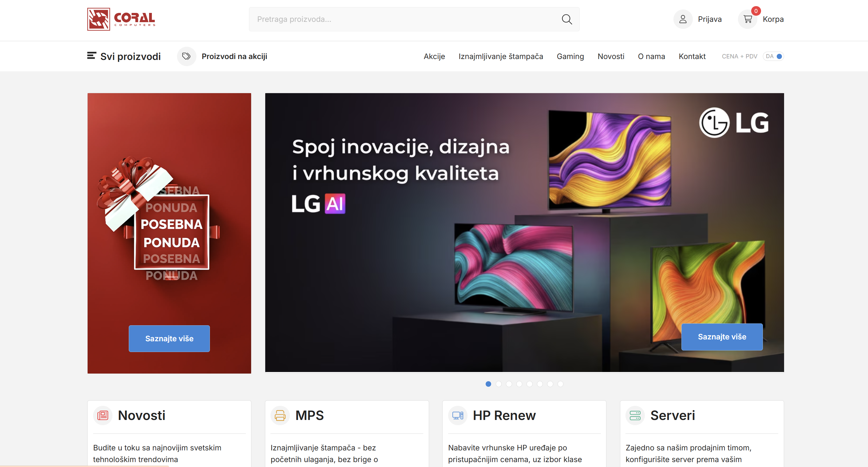The height and width of the screenshot is (467, 868).
Task: Open the Gaming menu item
Action: (570, 56)
